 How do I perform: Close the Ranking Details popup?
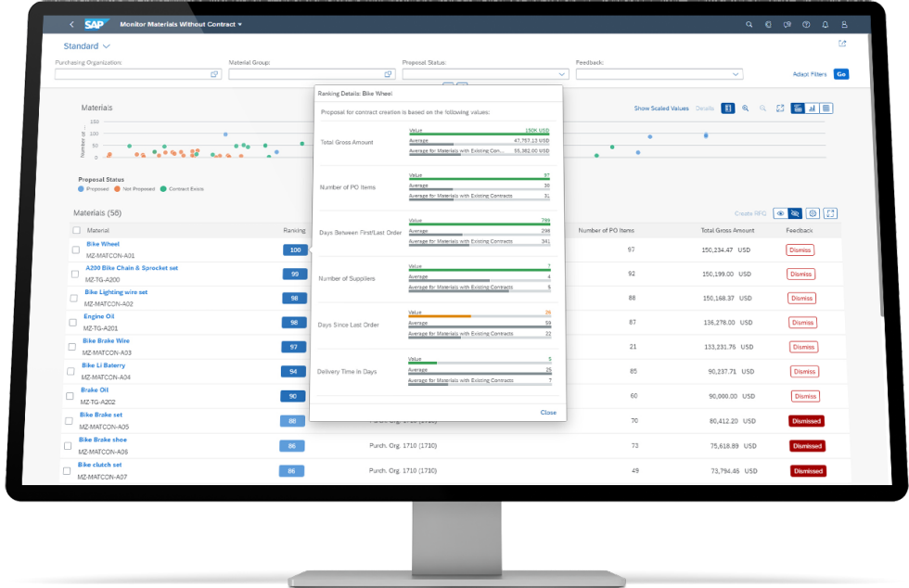[548, 412]
